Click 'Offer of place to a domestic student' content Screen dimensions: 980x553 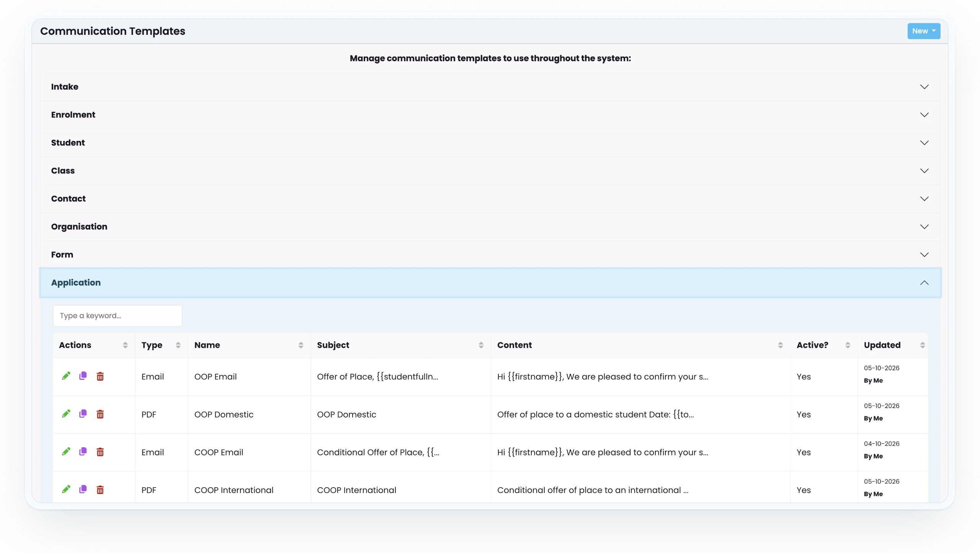point(595,414)
